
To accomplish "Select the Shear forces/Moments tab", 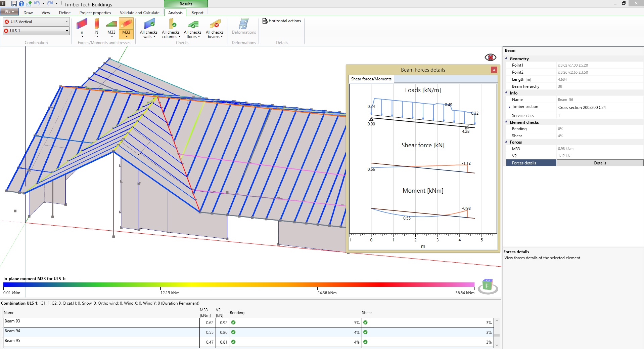I will coord(371,79).
